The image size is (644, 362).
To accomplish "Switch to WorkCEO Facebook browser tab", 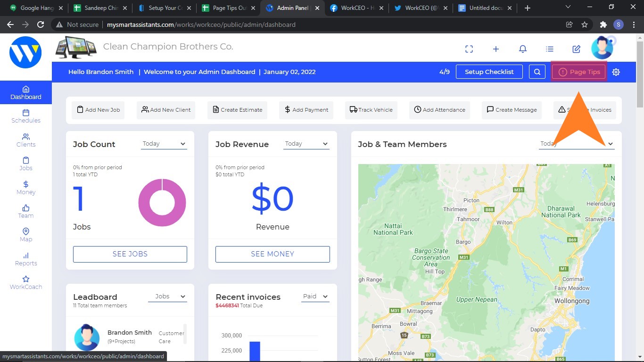I will 355,8.
